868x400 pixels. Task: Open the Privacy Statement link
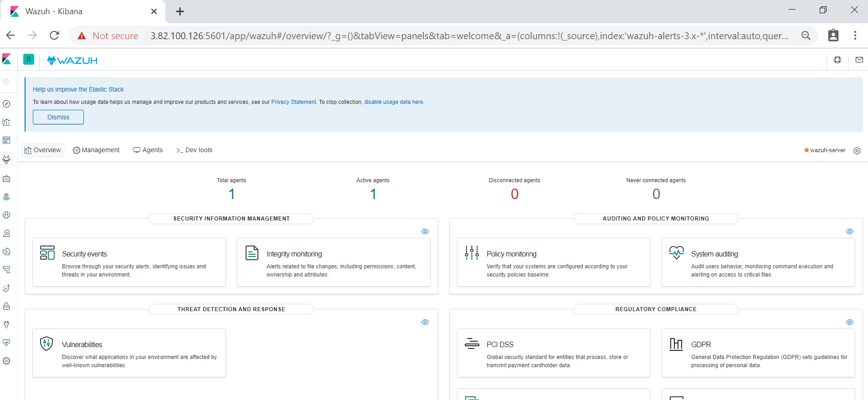click(x=293, y=102)
